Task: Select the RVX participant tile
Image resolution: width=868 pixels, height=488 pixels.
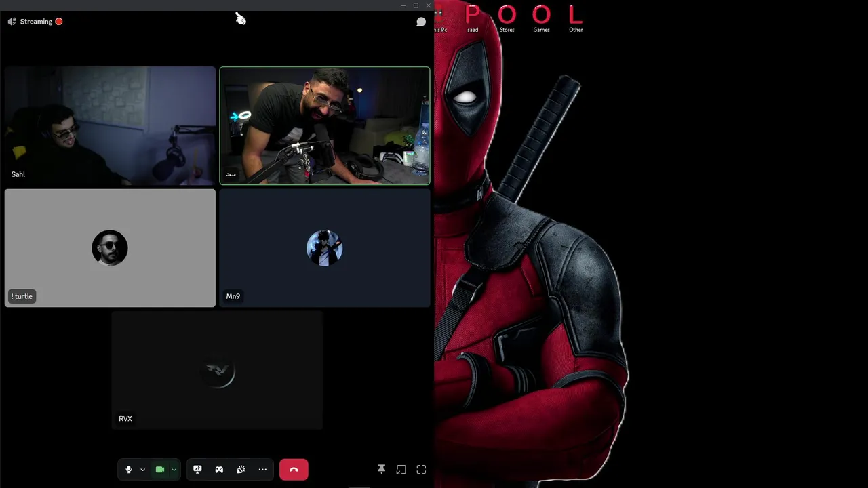Action: (x=217, y=371)
